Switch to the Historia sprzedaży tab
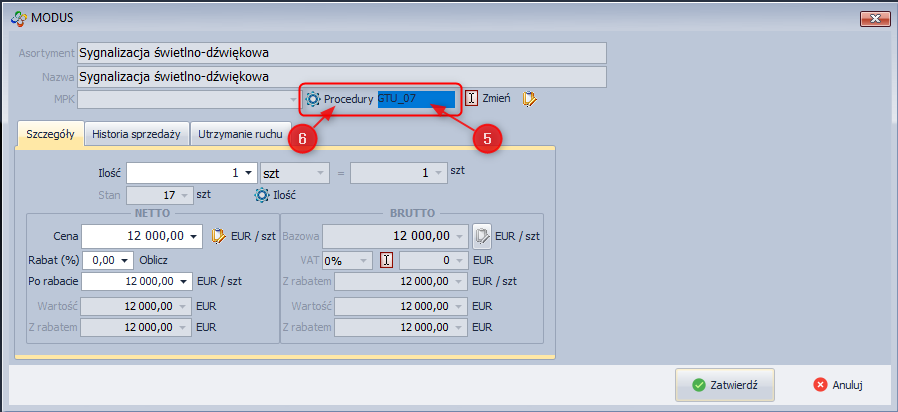Screen dimensions: 898x412 click(137, 133)
